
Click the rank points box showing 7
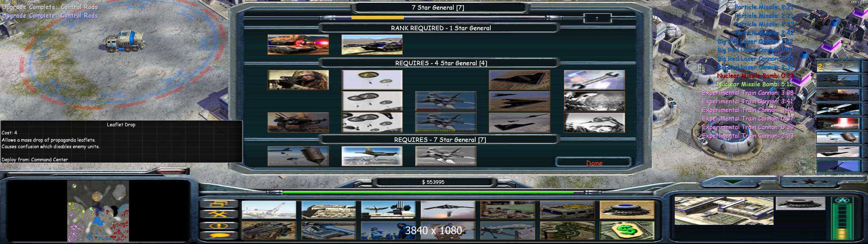(x=597, y=18)
